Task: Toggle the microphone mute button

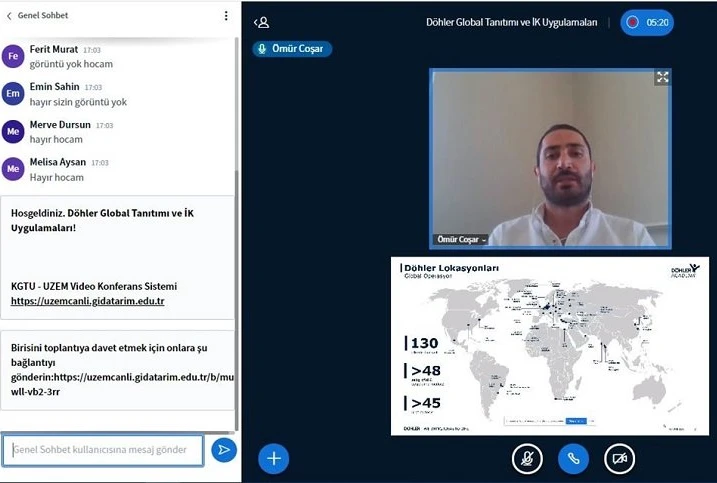Action: [527, 458]
